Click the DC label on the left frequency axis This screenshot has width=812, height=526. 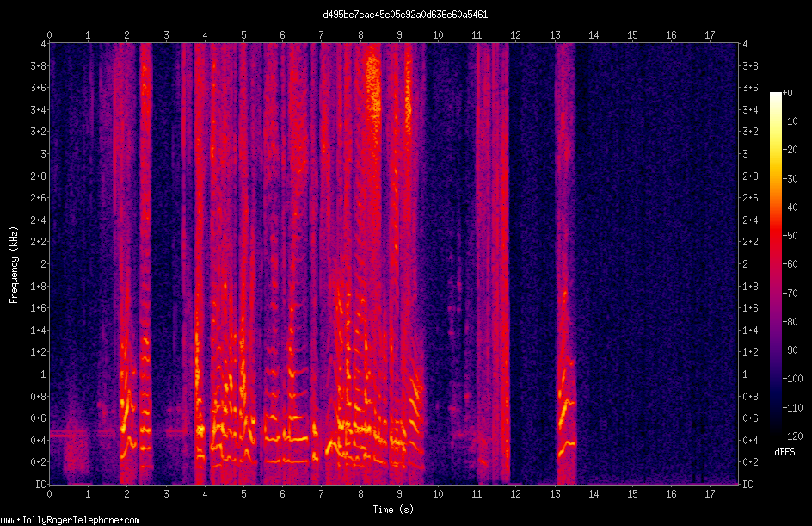coord(40,484)
